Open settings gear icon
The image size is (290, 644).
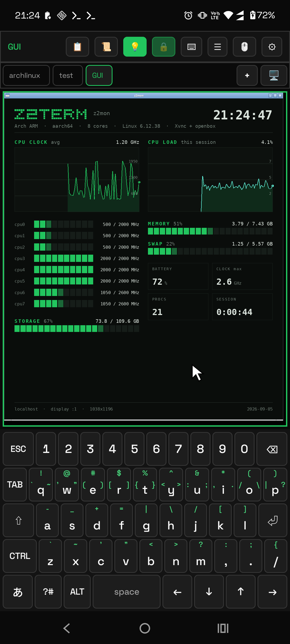point(272,47)
